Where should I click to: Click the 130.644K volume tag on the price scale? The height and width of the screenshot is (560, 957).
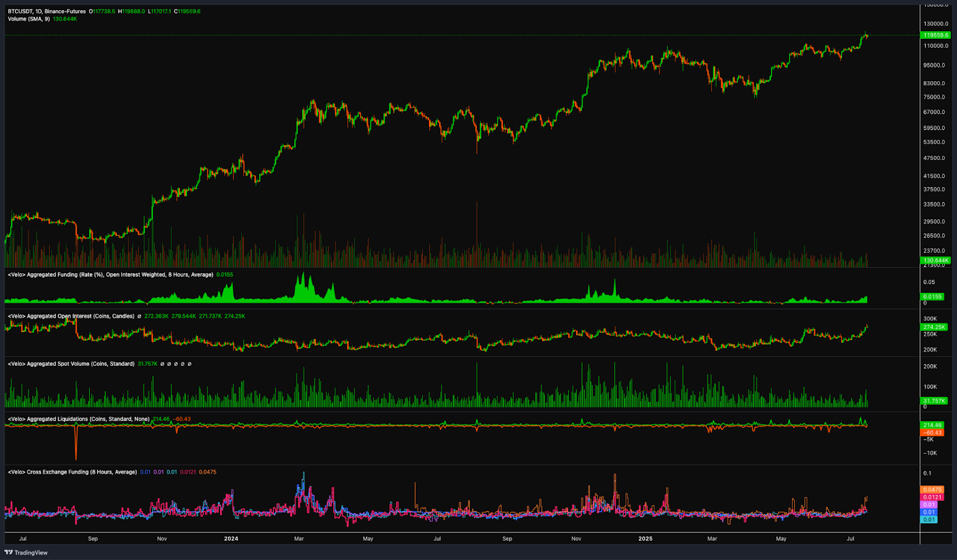pyautogui.click(x=935, y=261)
